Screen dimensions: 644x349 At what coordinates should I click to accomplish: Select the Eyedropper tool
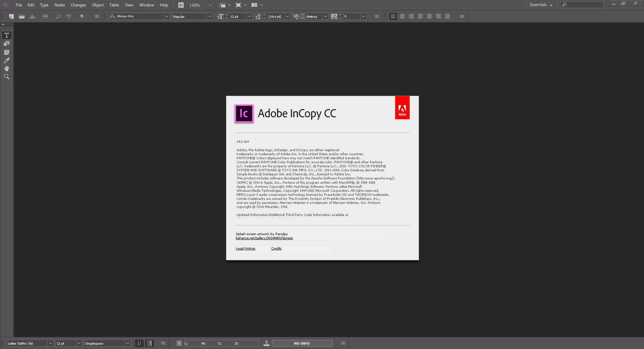7,60
